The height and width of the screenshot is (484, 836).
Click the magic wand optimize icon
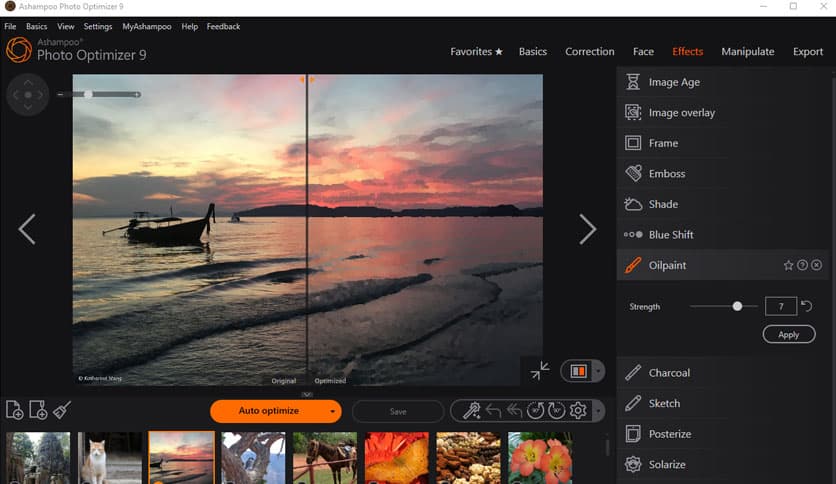[471, 410]
